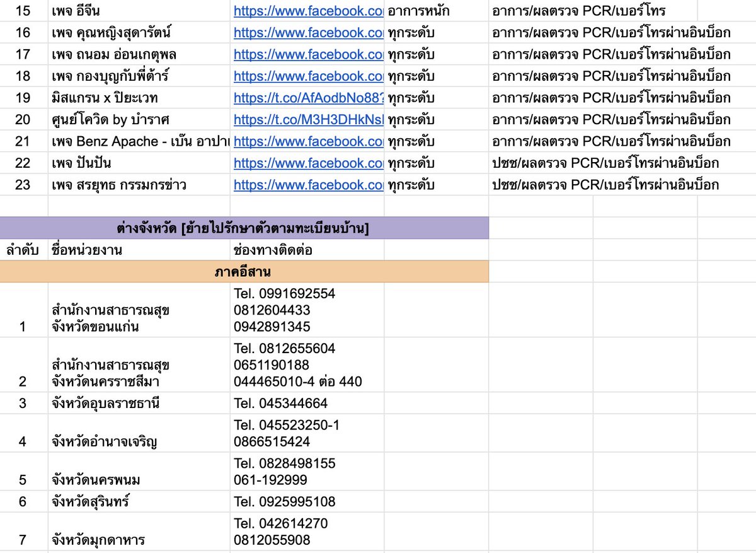Select cell สำนักงานสาธารณสุข จังหวัดขอนแก่น

click(139, 310)
